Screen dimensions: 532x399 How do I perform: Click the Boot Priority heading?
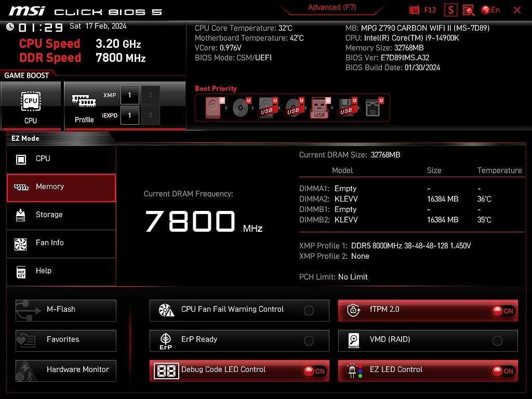tap(216, 88)
